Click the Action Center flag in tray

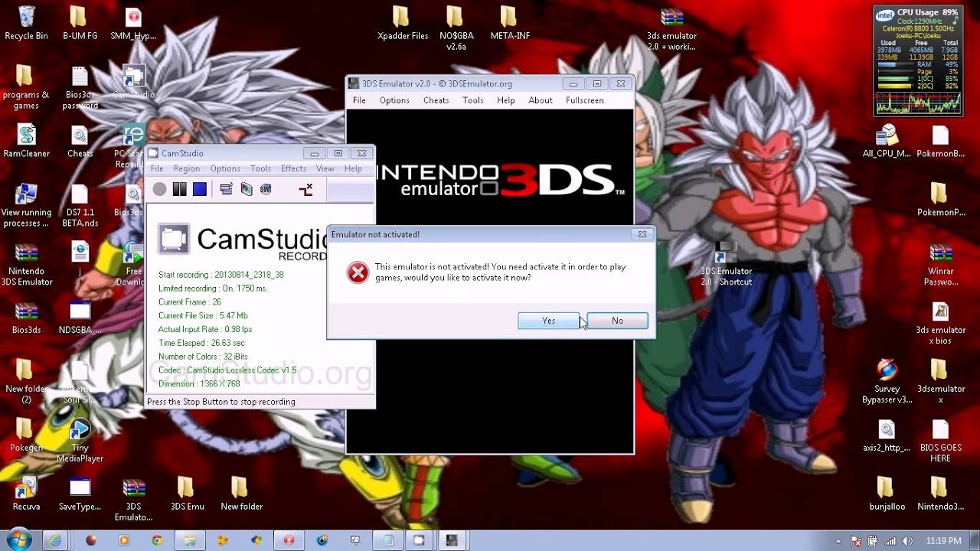856,541
